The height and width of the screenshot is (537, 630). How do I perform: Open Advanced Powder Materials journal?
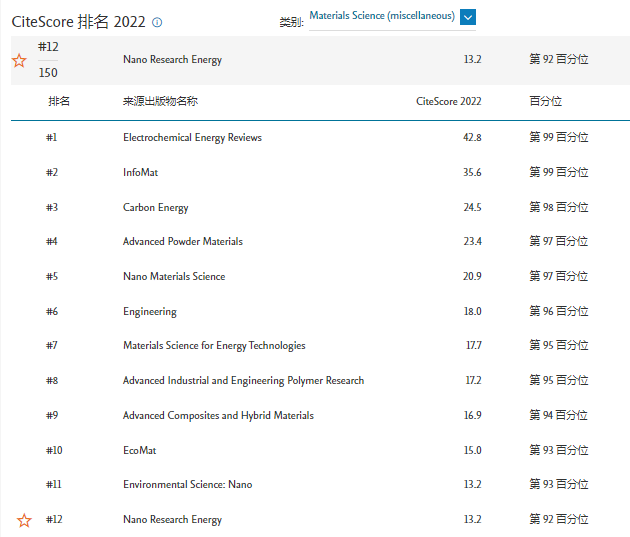[x=182, y=241]
